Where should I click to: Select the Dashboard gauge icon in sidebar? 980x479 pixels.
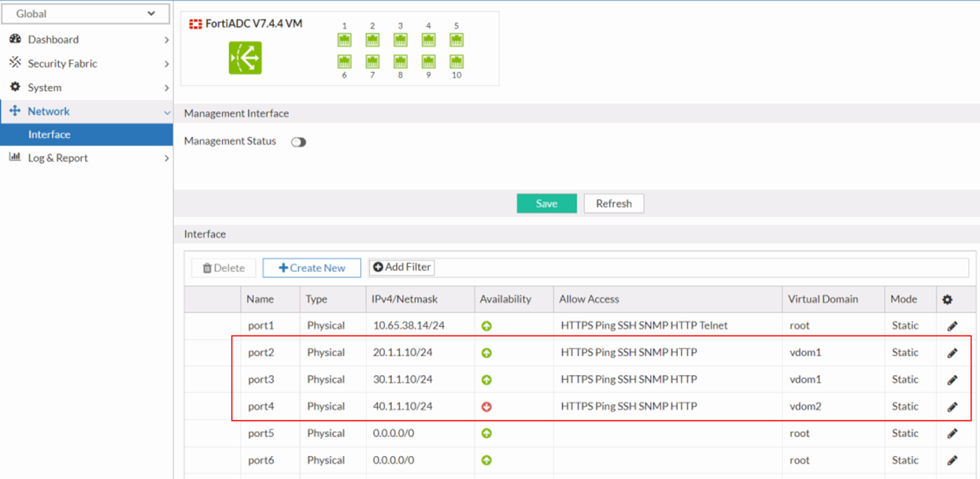(x=15, y=39)
